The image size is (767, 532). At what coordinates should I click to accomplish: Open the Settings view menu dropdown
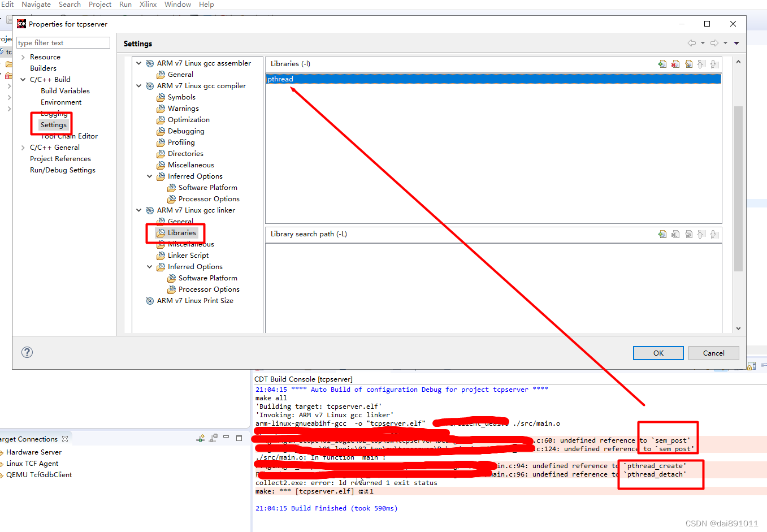736,43
